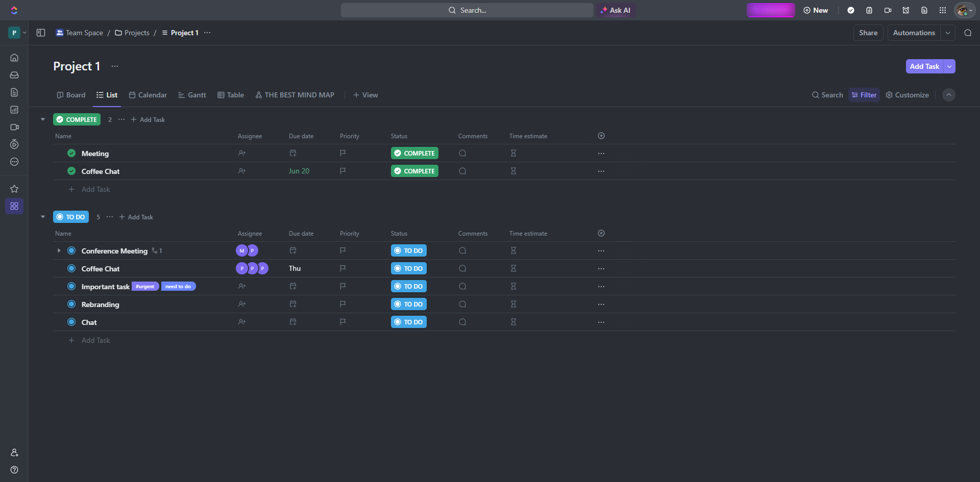Open the Help question mark icon
Image resolution: width=980 pixels, height=482 pixels.
tap(14, 470)
